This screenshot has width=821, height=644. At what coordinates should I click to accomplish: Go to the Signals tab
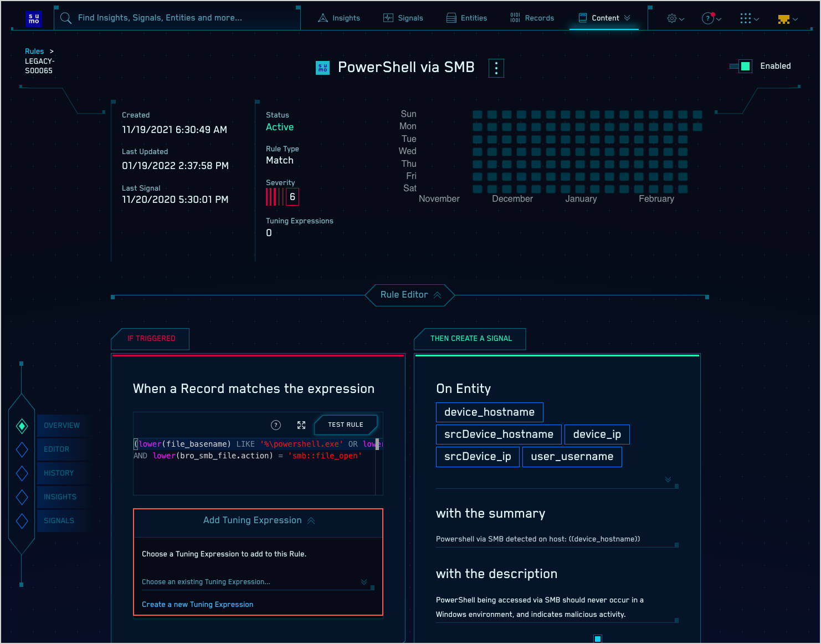point(403,18)
